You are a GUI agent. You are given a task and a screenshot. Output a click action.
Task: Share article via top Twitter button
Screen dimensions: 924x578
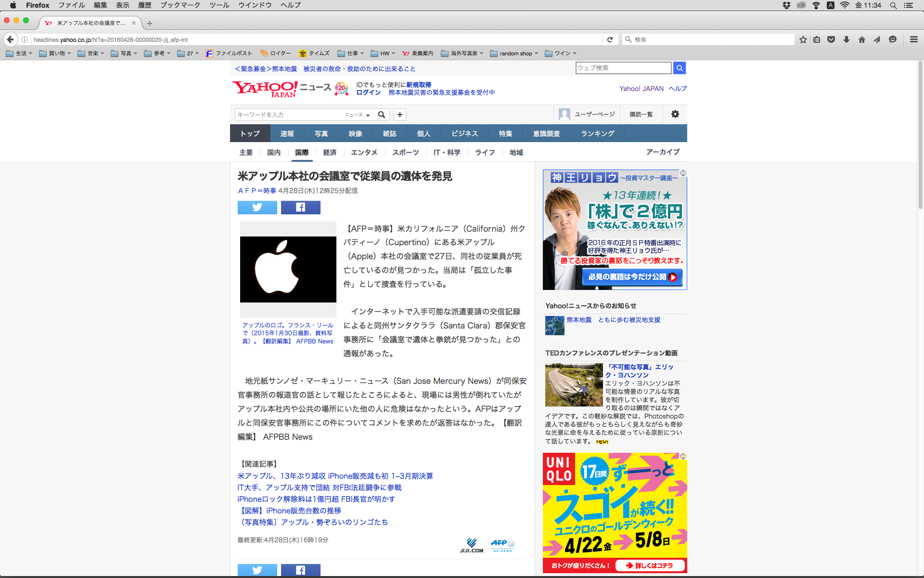coord(257,207)
